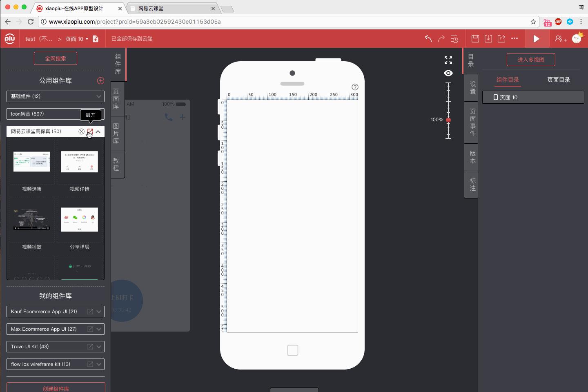Select 页面 10 in the directory tree
This screenshot has width=588, height=392.
[533, 97]
